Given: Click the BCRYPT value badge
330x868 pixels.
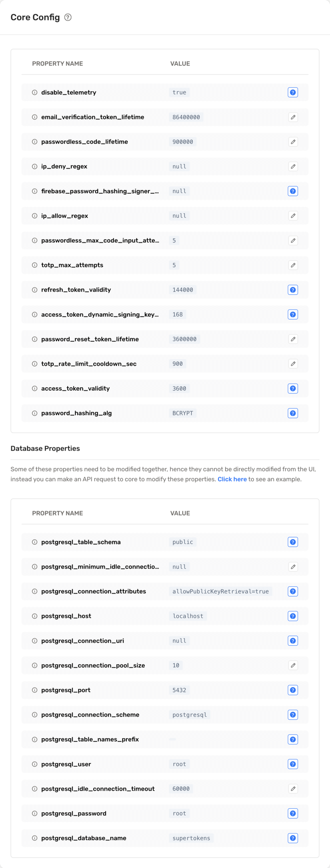Looking at the screenshot, I should point(182,413).
